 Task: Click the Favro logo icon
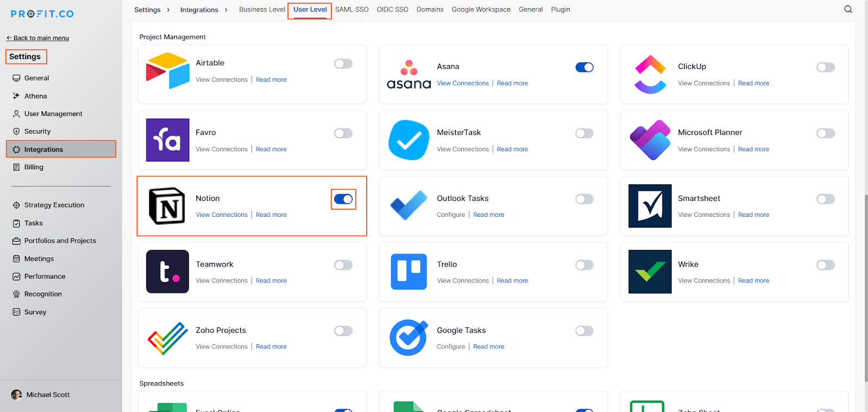point(168,140)
